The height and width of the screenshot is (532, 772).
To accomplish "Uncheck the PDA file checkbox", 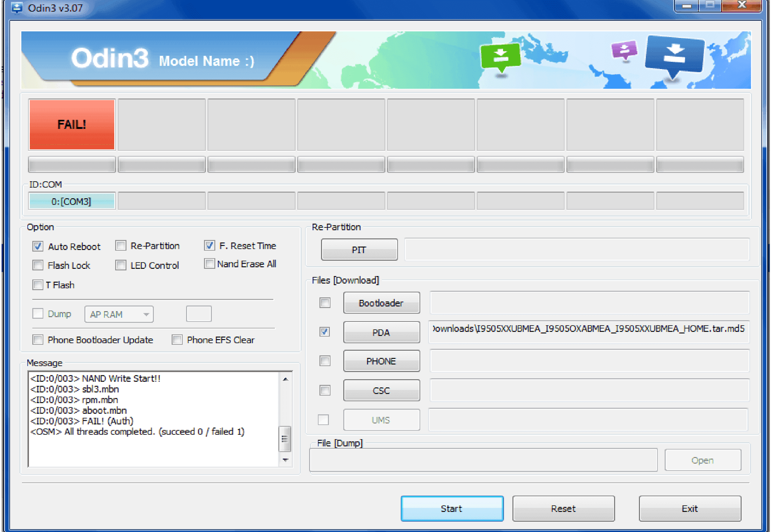I will [325, 332].
